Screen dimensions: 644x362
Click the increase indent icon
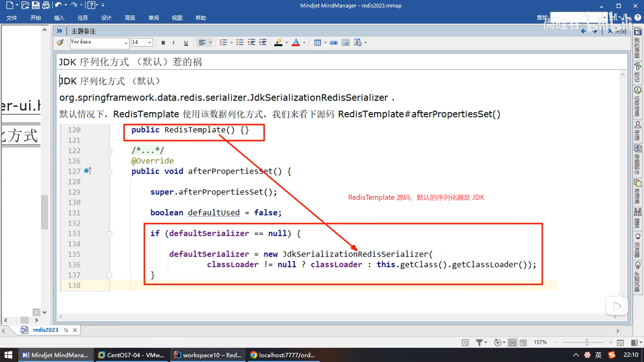263,42
